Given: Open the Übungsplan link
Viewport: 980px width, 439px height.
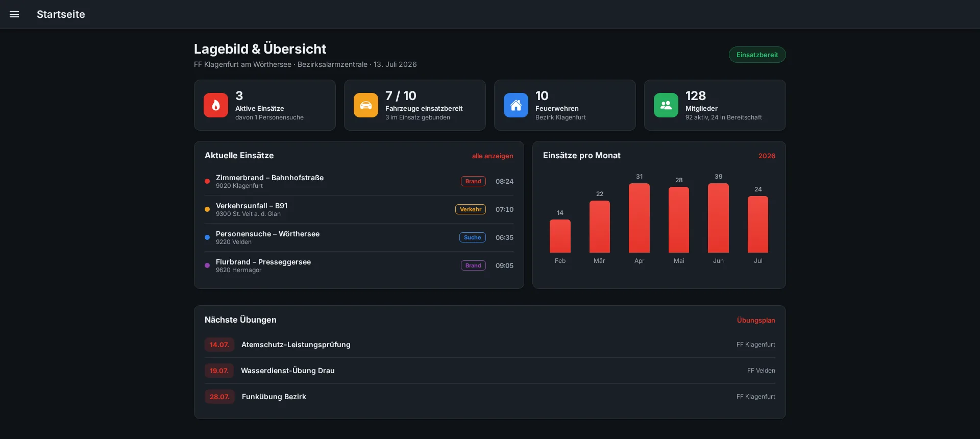Looking at the screenshot, I should [756, 321].
